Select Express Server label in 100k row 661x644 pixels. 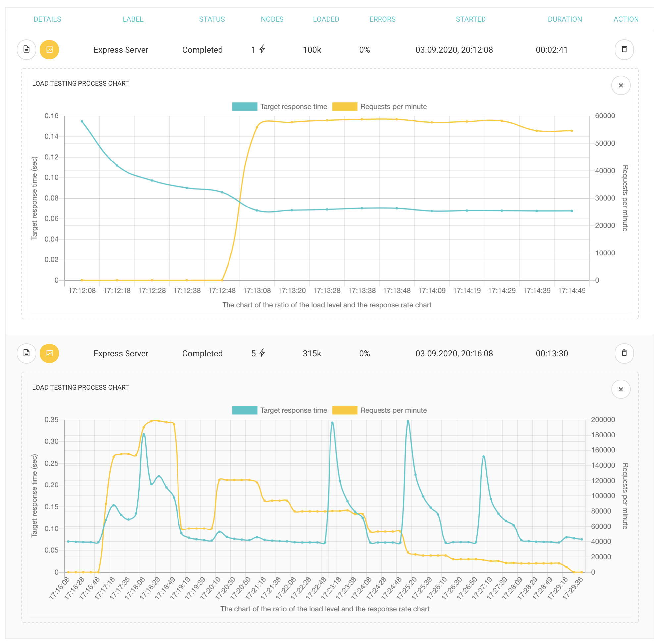click(x=121, y=50)
